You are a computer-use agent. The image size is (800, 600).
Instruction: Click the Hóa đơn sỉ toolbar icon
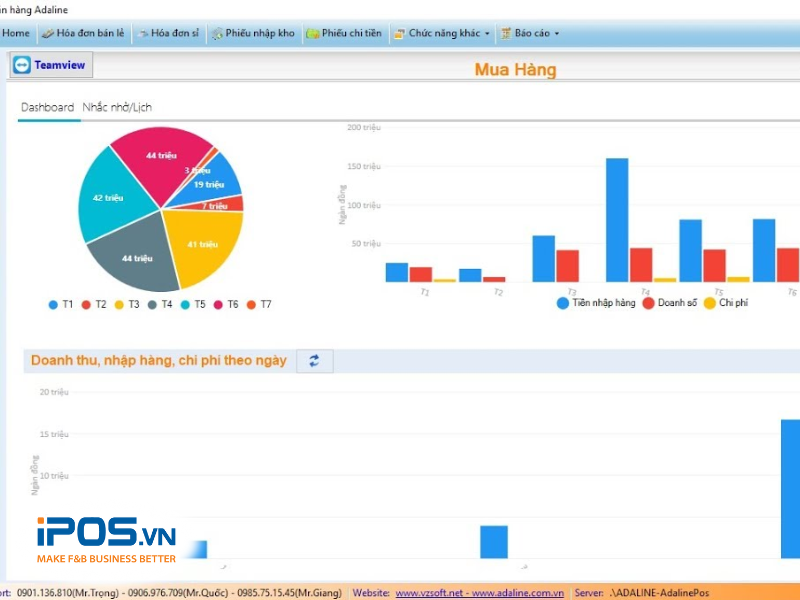(142, 34)
